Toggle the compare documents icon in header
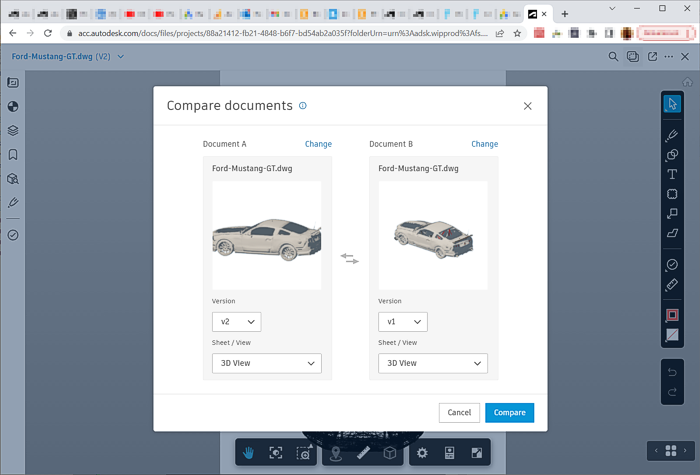 (x=633, y=57)
